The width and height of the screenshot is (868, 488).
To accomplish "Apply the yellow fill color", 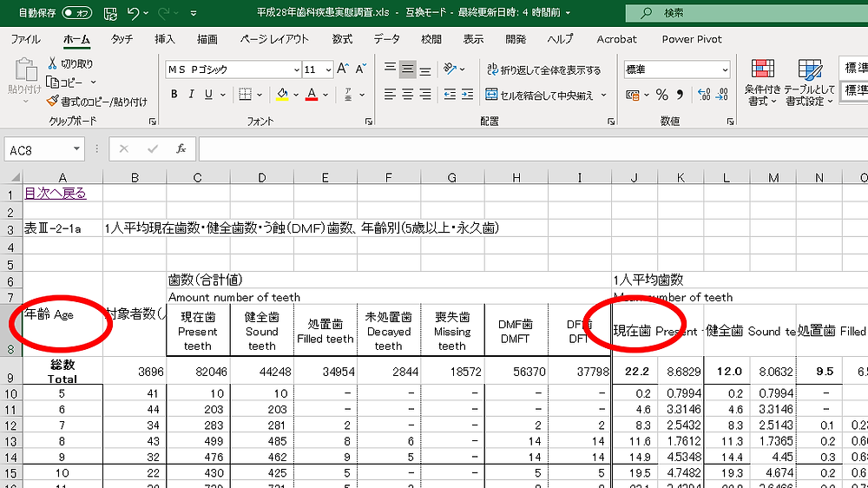I will click(x=282, y=94).
